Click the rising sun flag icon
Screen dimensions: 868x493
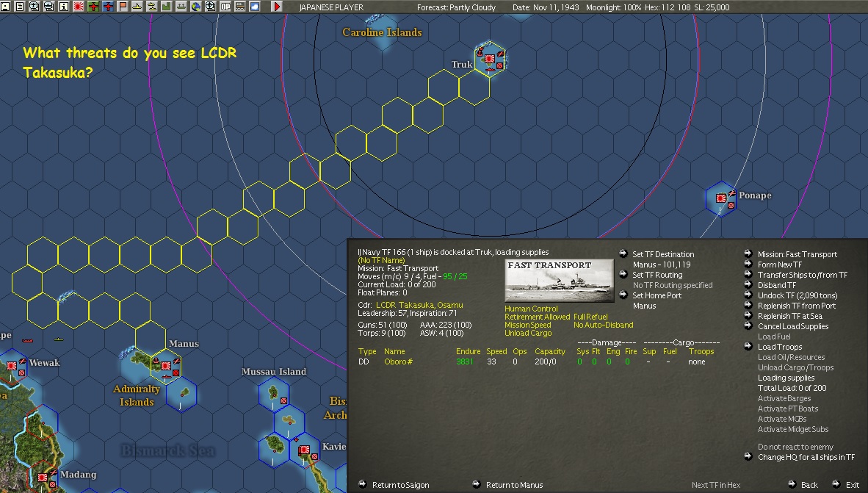point(79,7)
